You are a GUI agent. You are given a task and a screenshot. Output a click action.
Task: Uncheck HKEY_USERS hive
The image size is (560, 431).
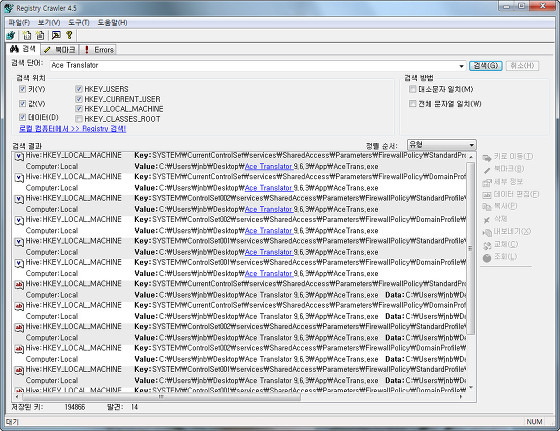pos(79,89)
